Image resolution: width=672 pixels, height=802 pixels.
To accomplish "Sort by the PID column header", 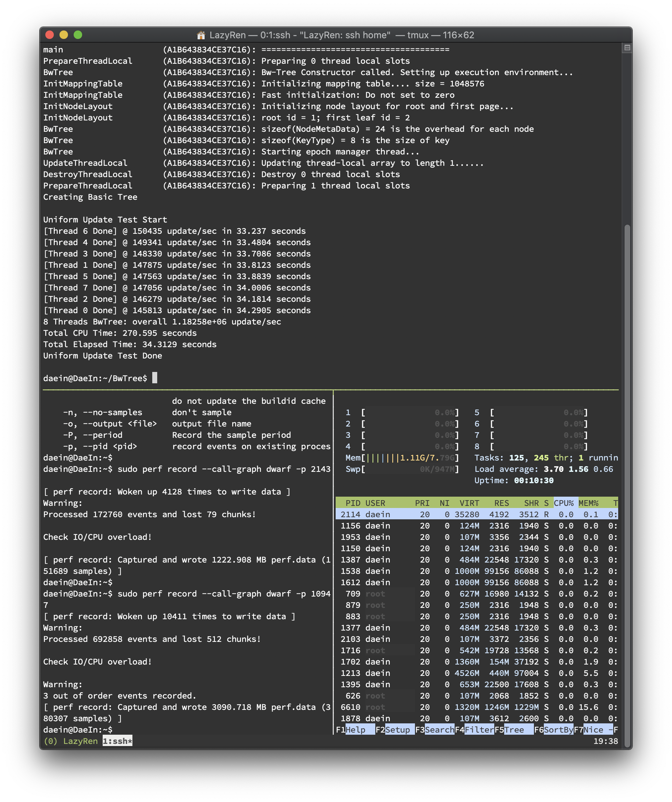I will coord(353,503).
